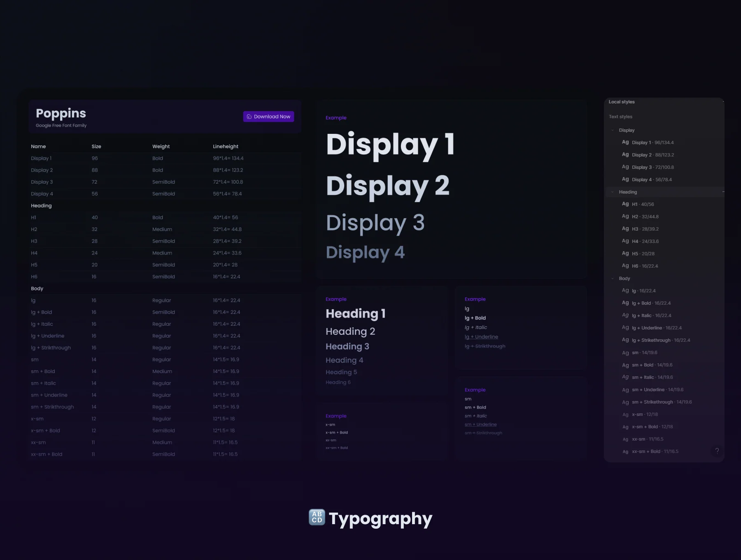Click the Ag icon next to H1 · 40/56
The height and width of the screenshot is (560, 741).
coord(625,204)
